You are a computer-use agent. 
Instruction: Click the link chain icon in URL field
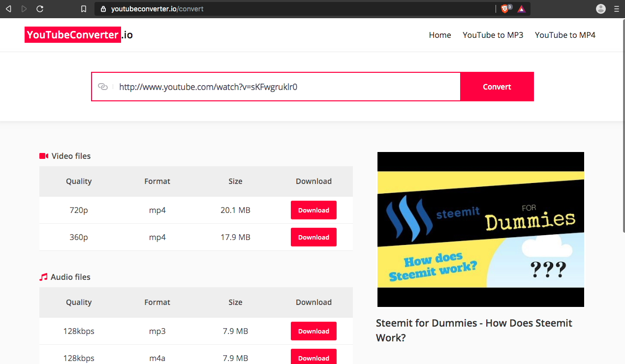[103, 87]
